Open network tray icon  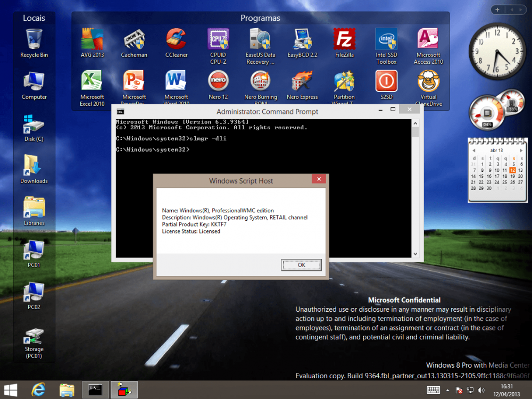[x=470, y=390]
